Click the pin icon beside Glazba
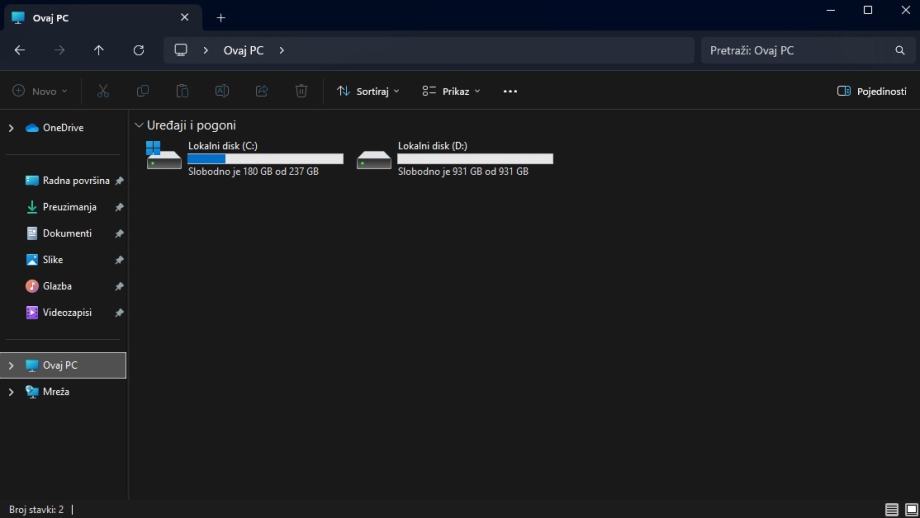920x518 pixels. pyautogui.click(x=119, y=286)
